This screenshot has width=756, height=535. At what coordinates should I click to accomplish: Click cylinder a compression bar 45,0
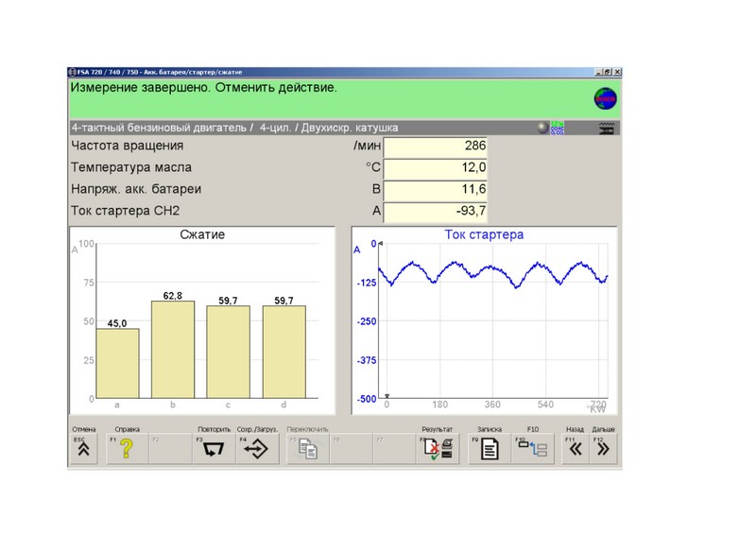pos(117,364)
